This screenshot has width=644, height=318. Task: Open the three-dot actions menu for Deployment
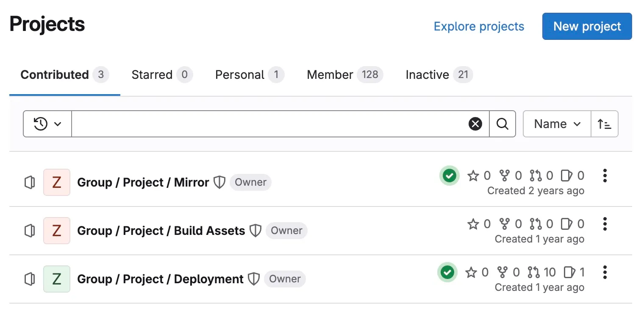605,272
